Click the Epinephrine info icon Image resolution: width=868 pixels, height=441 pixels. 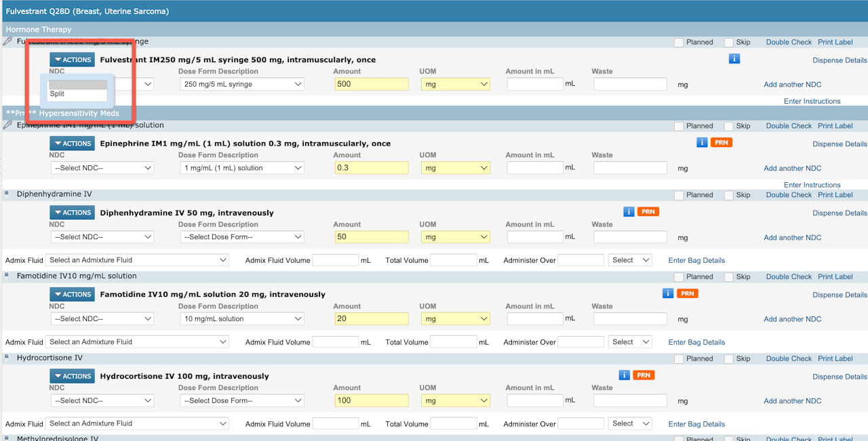click(702, 143)
